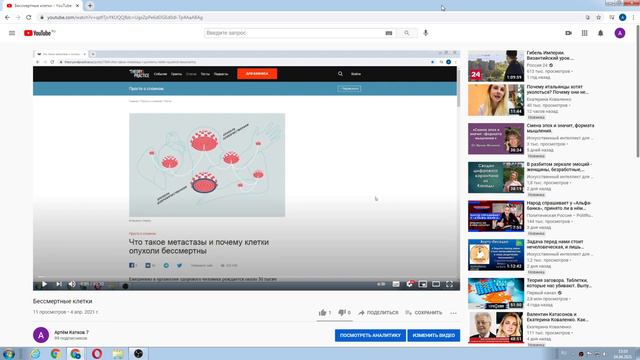Screen dimensions: 640x360
Task: Open В разбитом зеркале эмоций video thumbnail
Action: (496, 177)
